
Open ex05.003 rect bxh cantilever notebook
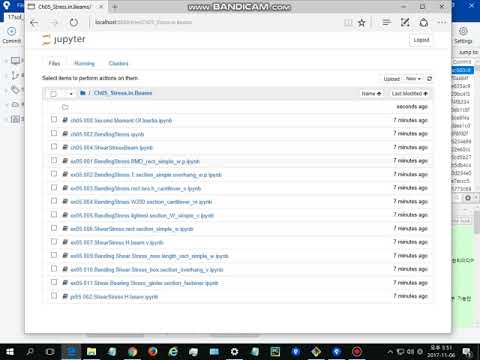point(136,188)
